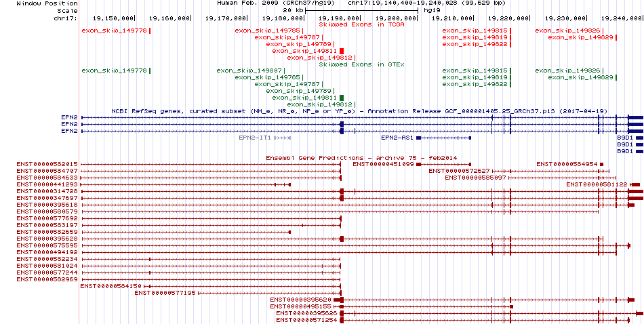Click red TCGA exon_skip_149811 block
This screenshot has width=644, height=324.
pyautogui.click(x=342, y=51)
